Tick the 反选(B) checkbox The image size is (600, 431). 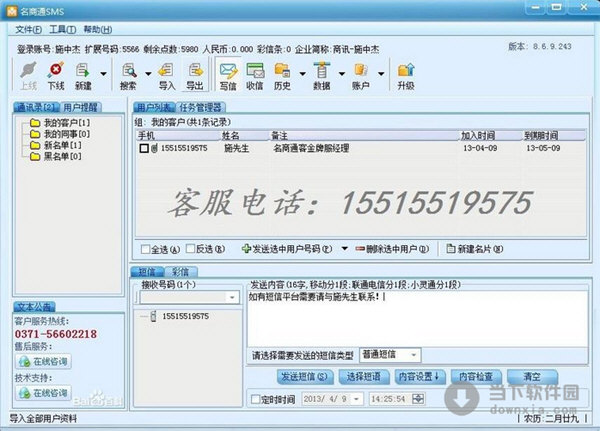click(190, 249)
